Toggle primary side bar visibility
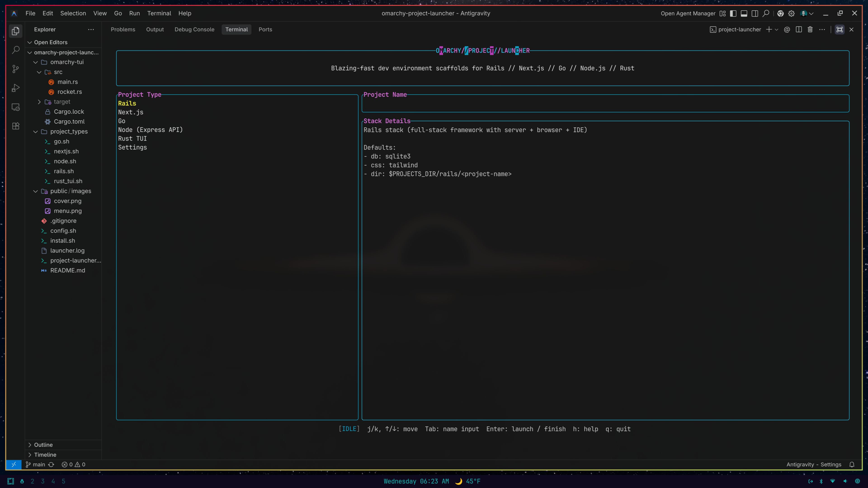The width and height of the screenshot is (868, 488). (733, 14)
